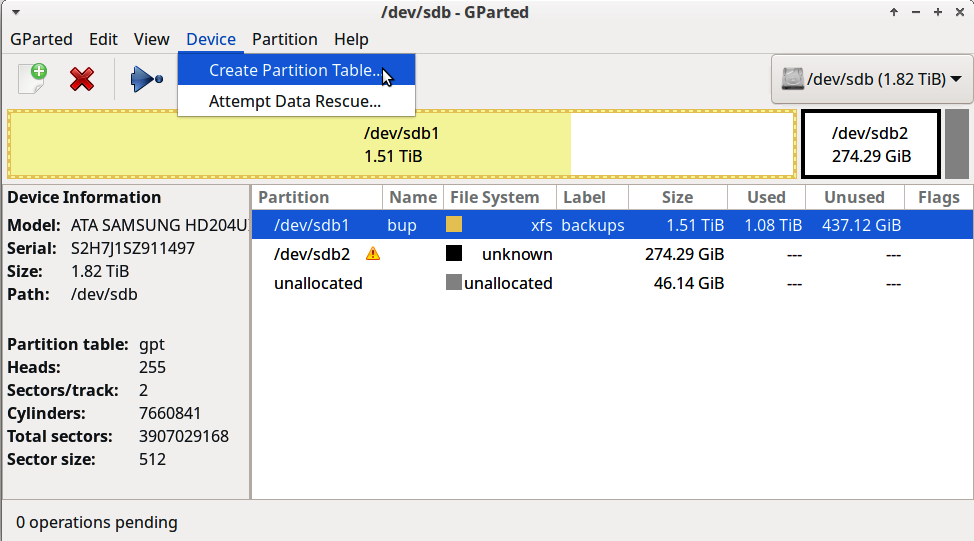
Task: Click the title bar up-arrow (shade) button
Action: coord(894,12)
